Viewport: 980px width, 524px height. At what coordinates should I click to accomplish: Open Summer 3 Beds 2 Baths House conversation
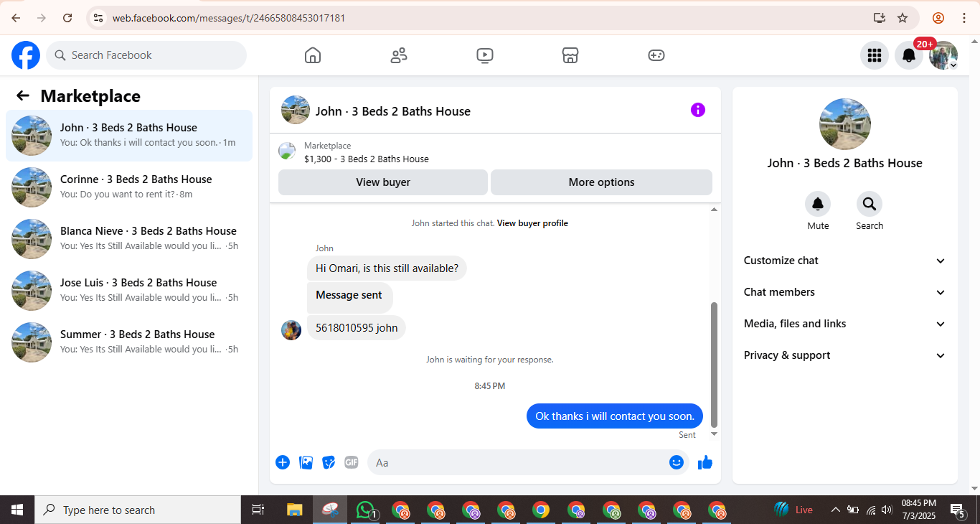pyautogui.click(x=129, y=342)
